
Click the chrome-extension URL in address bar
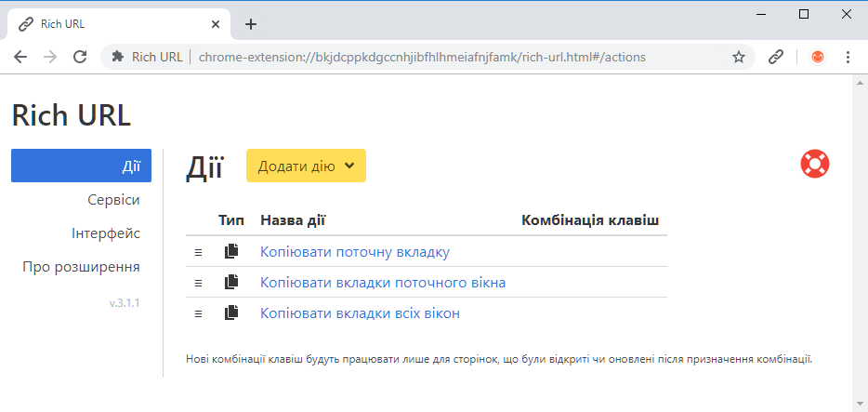422,57
